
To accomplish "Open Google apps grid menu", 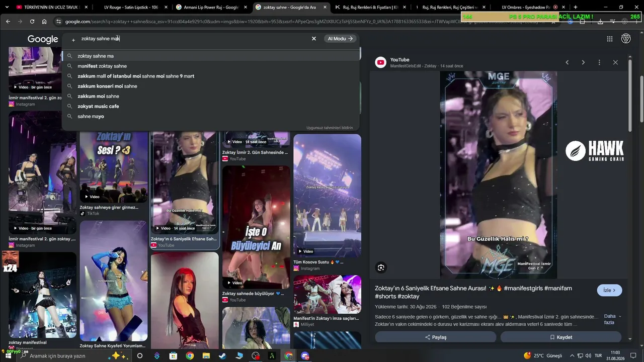I will pos(610,39).
